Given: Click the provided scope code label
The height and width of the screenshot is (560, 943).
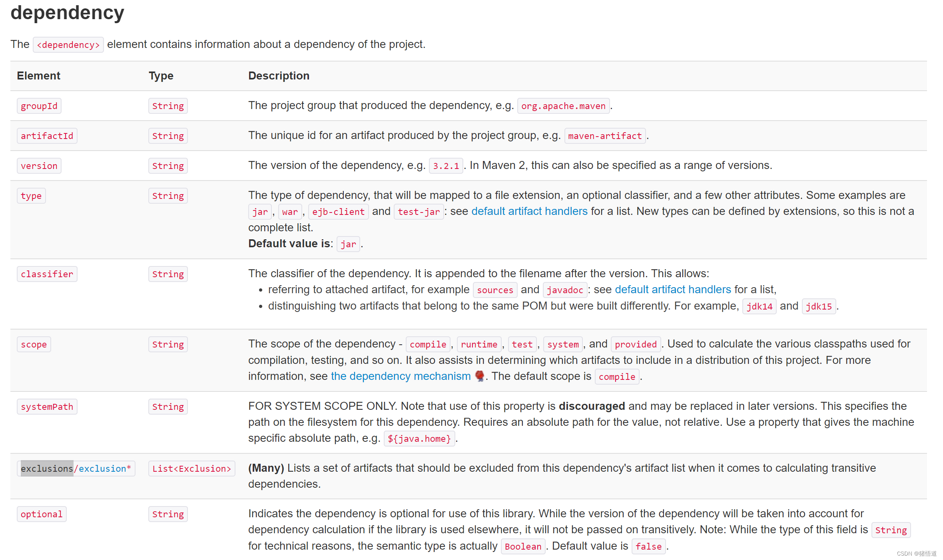Looking at the screenshot, I should (x=635, y=345).
